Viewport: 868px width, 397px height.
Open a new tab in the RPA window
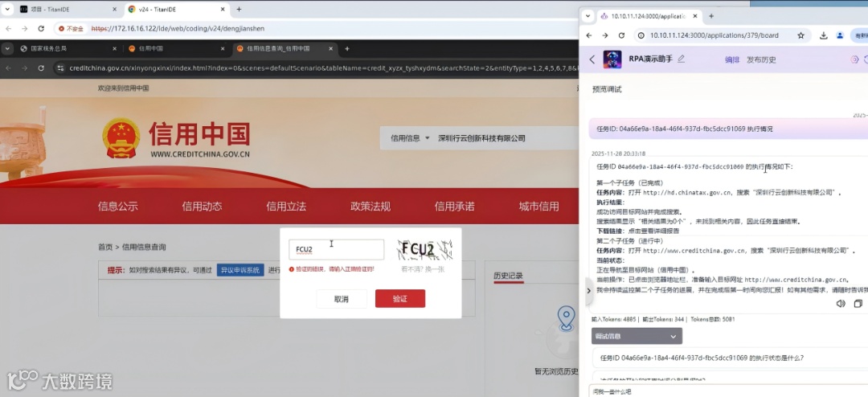click(711, 16)
